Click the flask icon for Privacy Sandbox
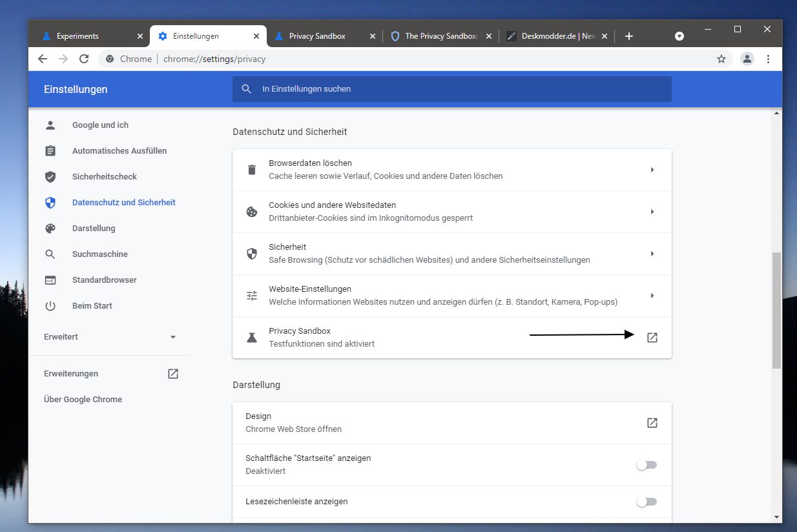The width and height of the screenshot is (797, 532). coord(252,338)
